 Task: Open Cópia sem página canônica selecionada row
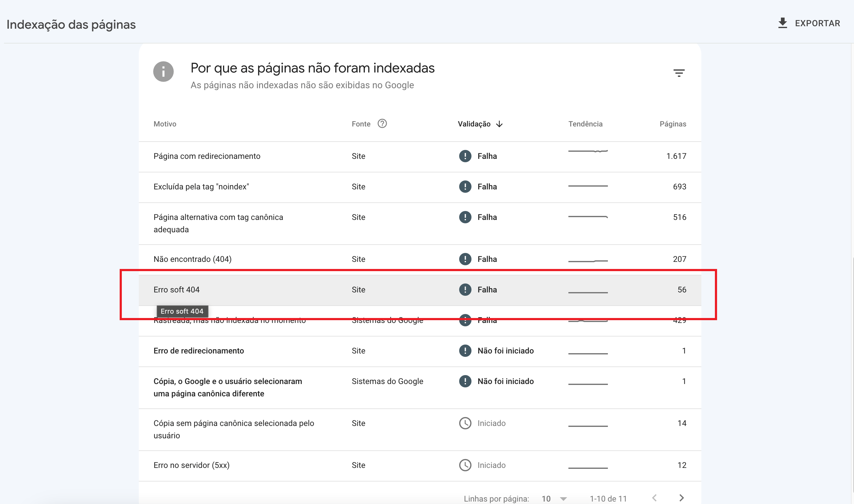(420, 430)
